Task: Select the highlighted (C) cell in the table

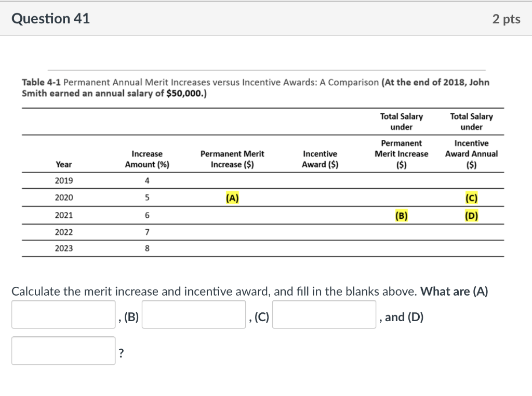Action: click(470, 197)
